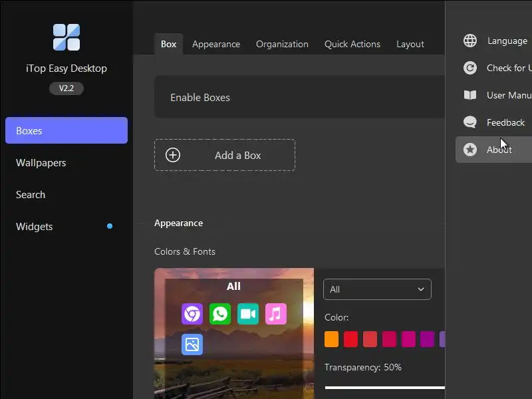Choose the bright red color swatch
The image size is (532, 399).
[x=351, y=339]
